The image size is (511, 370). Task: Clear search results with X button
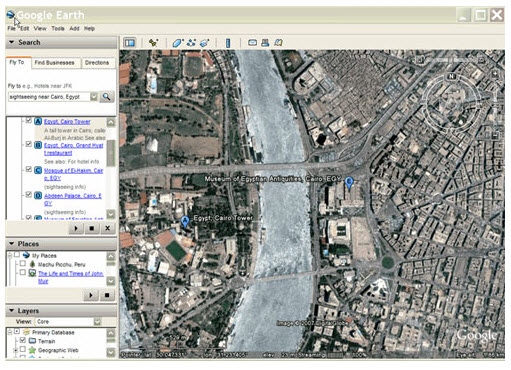[x=107, y=228]
